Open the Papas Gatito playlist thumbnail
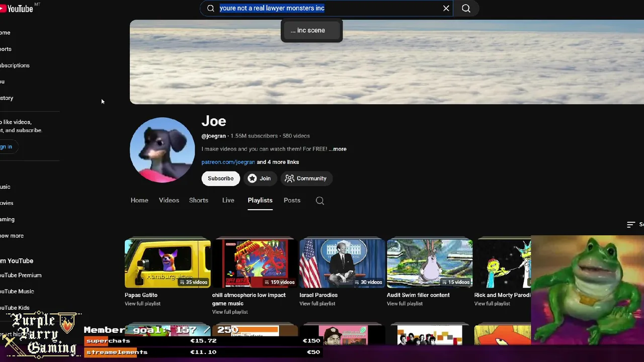Screen dimensions: 644x362 168,263
